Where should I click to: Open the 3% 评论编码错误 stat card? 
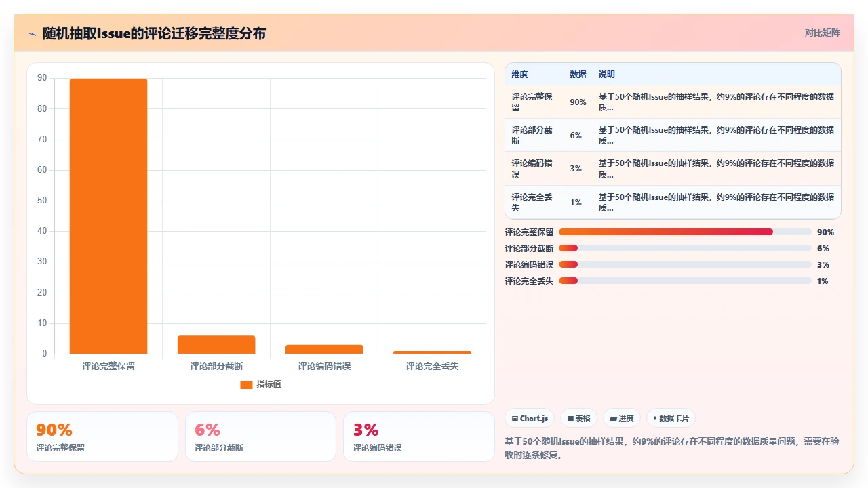[419, 436]
